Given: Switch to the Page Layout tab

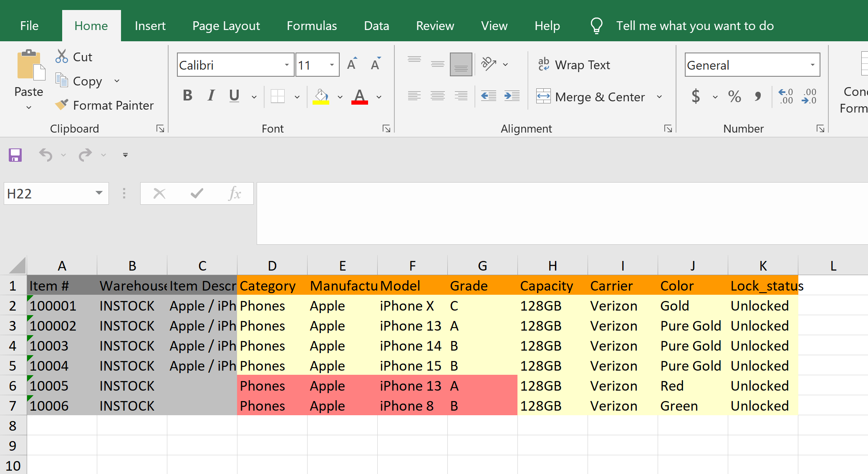Looking at the screenshot, I should pos(226,26).
